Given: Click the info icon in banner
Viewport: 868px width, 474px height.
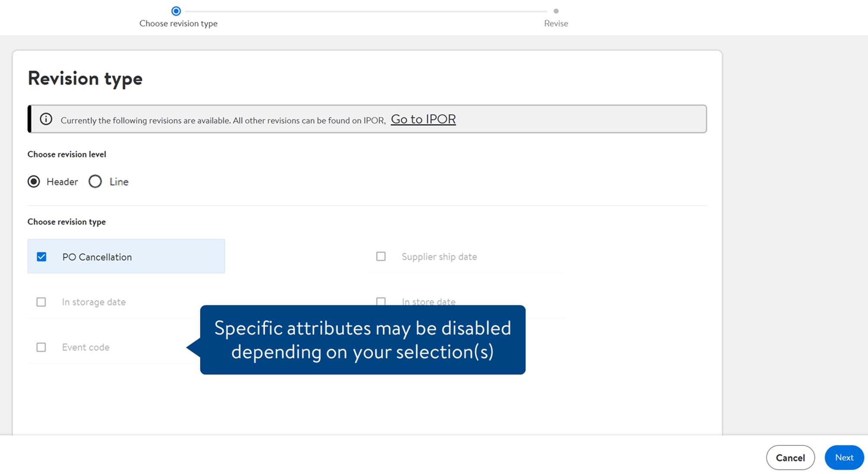Looking at the screenshot, I should (x=46, y=119).
